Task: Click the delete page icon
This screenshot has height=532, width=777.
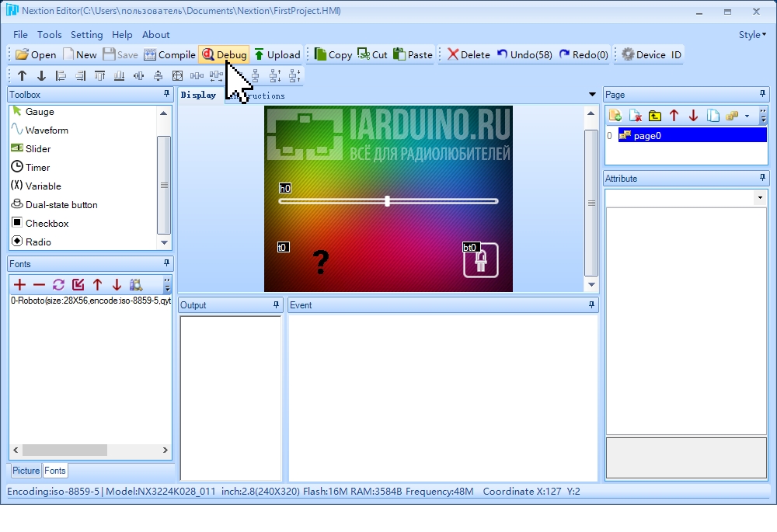Action: point(636,116)
